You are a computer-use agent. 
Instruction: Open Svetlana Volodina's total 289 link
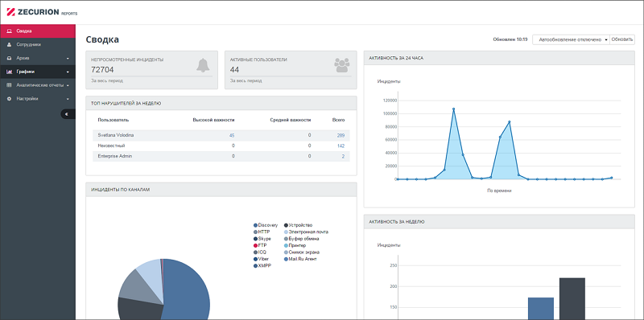341,135
